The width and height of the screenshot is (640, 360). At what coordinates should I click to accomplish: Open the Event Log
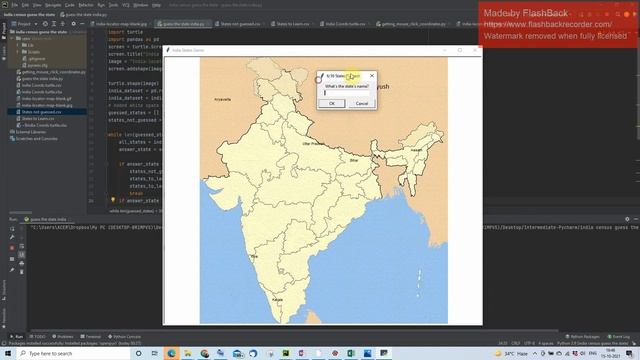tap(619, 337)
